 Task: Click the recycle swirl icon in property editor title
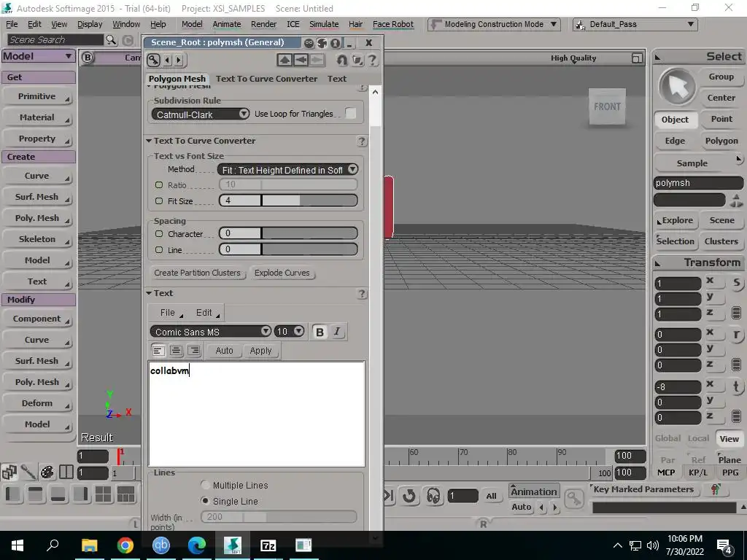(322, 43)
